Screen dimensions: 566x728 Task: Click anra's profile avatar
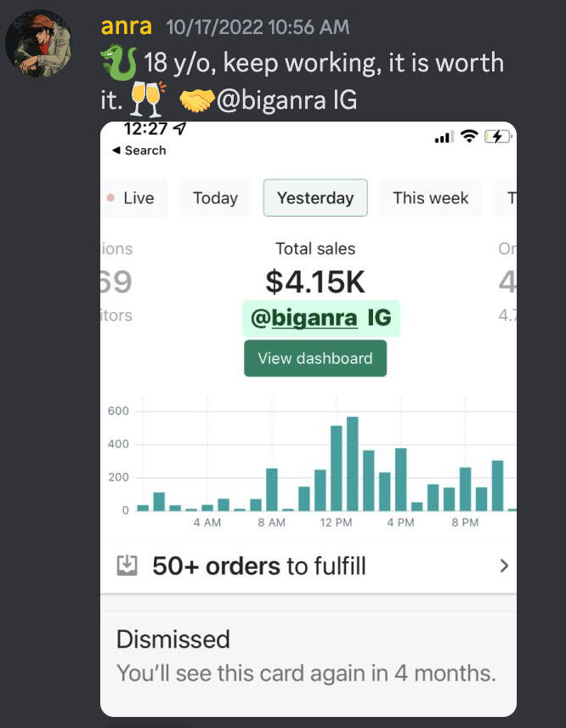click(x=38, y=43)
